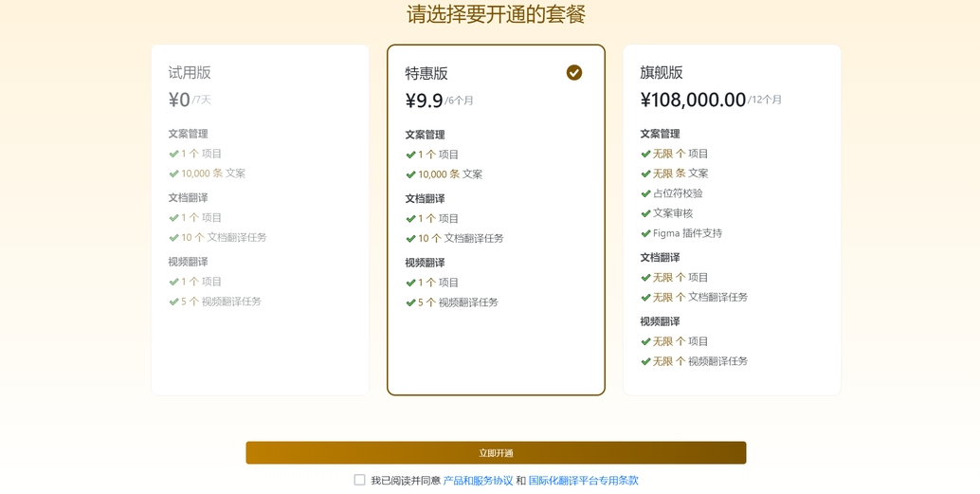Select the 试用版 trial plan card
980x494 pixels.
[x=260, y=341]
